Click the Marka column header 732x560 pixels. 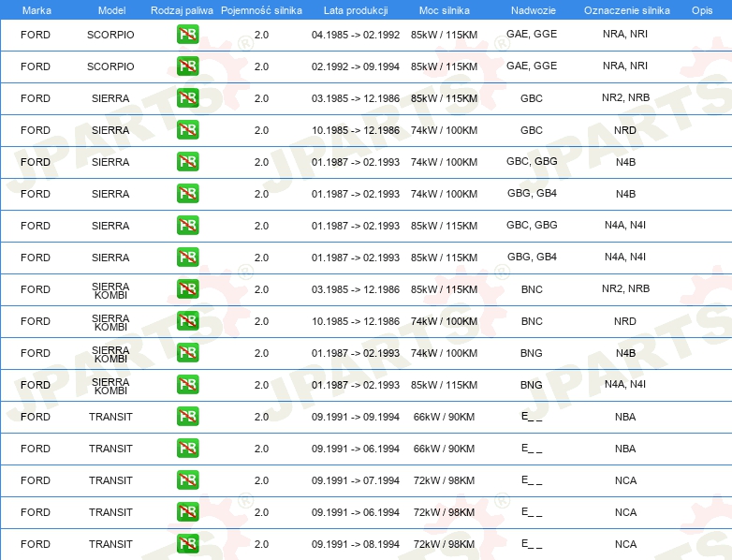point(37,10)
